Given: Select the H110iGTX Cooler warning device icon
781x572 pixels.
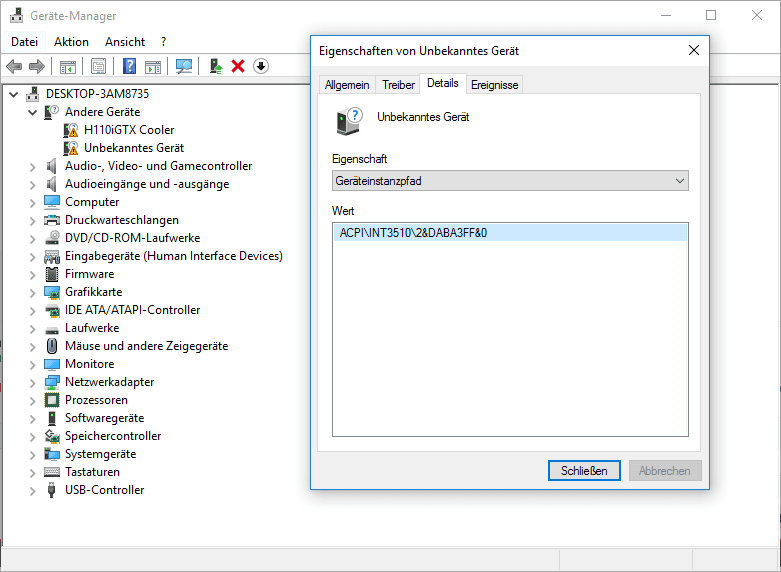Looking at the screenshot, I should (71, 130).
